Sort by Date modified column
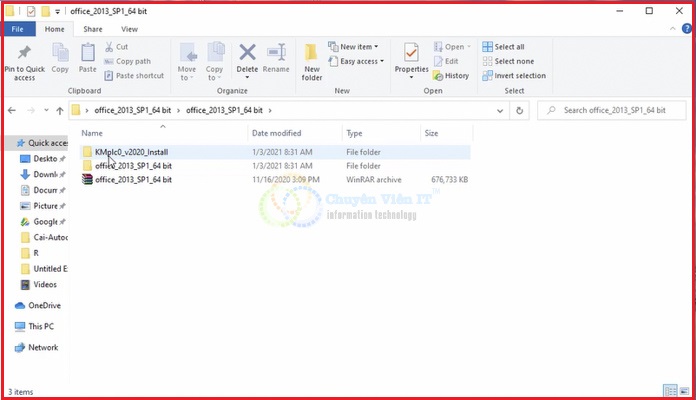 tap(295, 133)
